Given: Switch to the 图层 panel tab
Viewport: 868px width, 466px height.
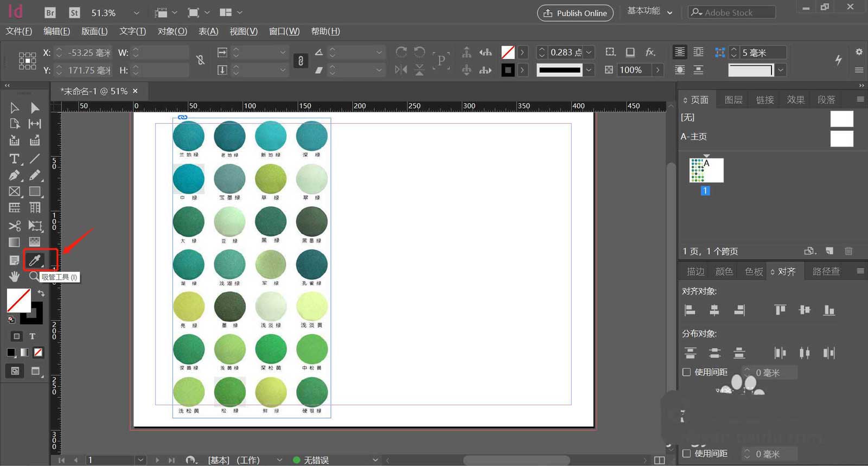Looking at the screenshot, I should coord(733,100).
